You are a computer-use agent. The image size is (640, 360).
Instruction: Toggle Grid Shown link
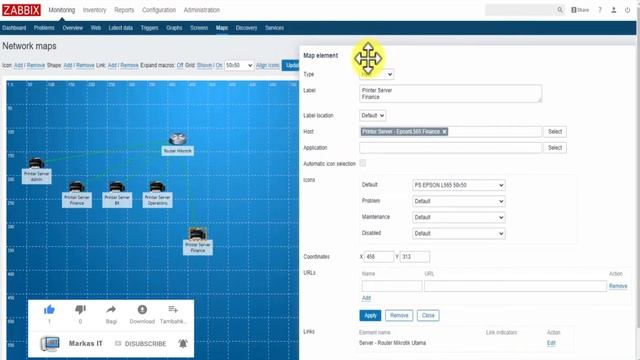(204, 65)
